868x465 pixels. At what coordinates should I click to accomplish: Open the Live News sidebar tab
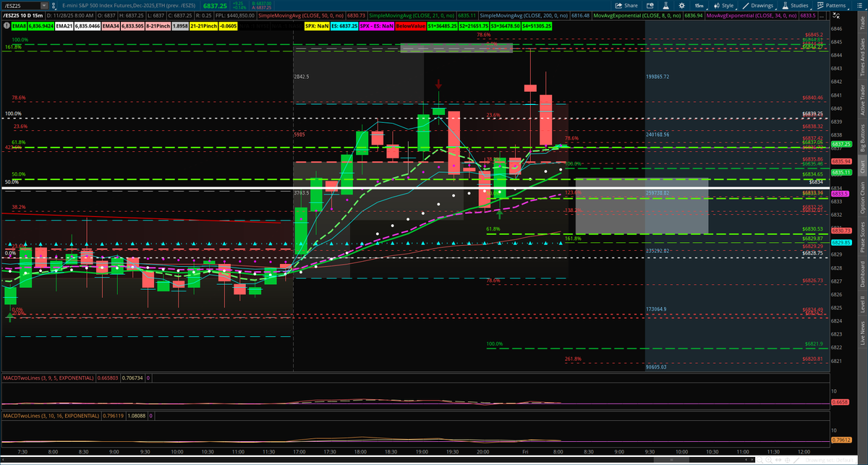pyautogui.click(x=861, y=331)
